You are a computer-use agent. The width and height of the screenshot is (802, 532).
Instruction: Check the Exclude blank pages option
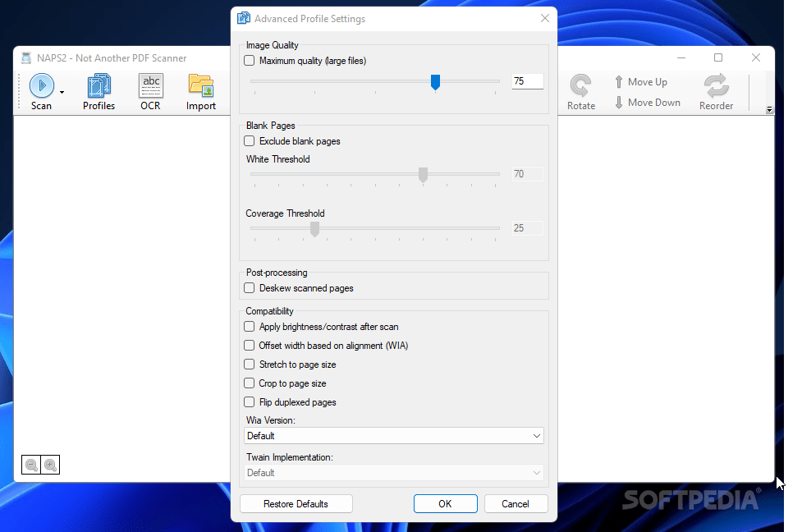click(250, 140)
